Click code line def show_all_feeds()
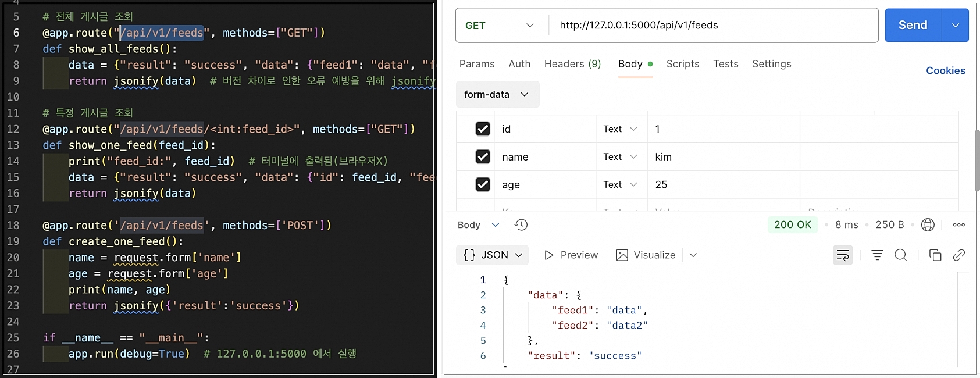980x378 pixels. (110, 49)
